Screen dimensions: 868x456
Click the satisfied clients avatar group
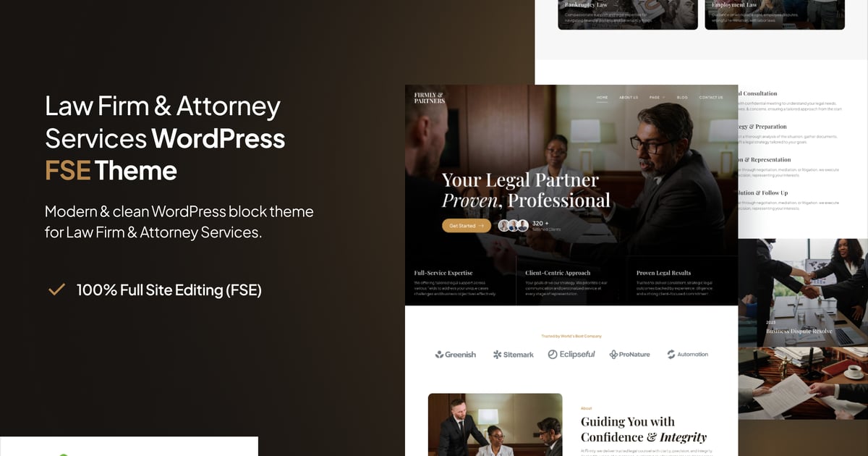coord(514,225)
